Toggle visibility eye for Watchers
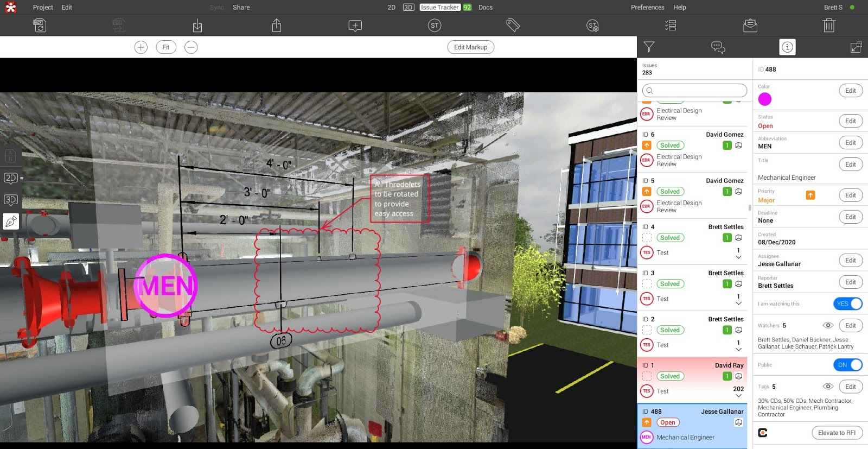 (x=828, y=326)
